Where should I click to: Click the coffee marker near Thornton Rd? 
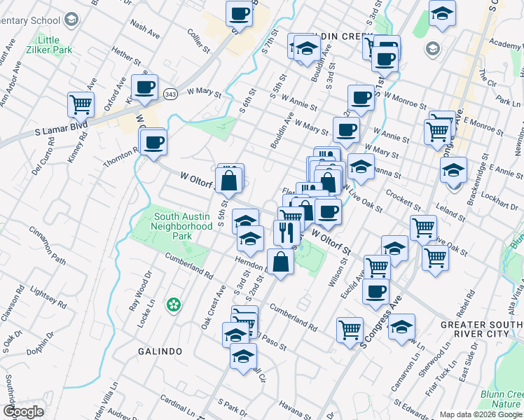(153, 144)
